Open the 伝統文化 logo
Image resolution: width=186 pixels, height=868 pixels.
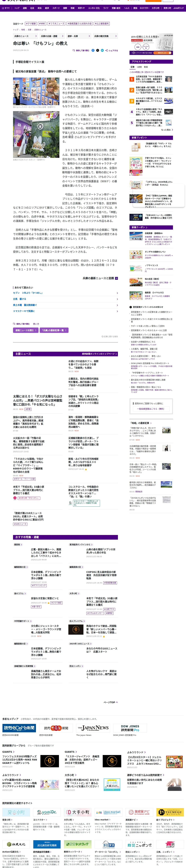[16, 844]
